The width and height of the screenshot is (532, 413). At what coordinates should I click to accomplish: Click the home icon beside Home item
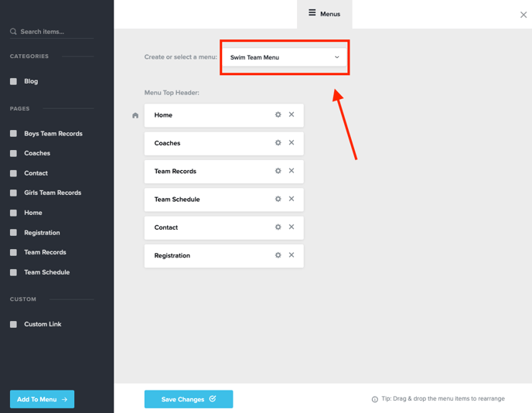(x=135, y=116)
